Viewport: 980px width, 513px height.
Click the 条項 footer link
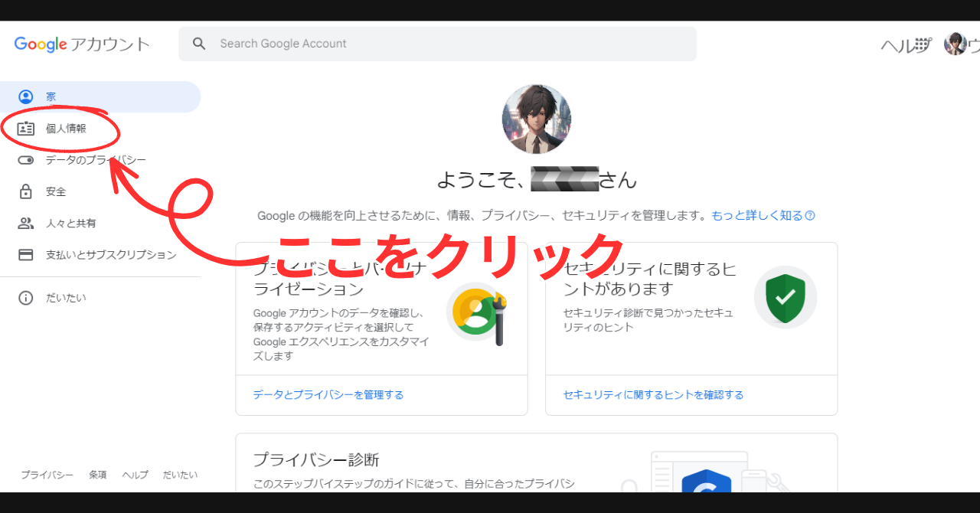pyautogui.click(x=98, y=475)
